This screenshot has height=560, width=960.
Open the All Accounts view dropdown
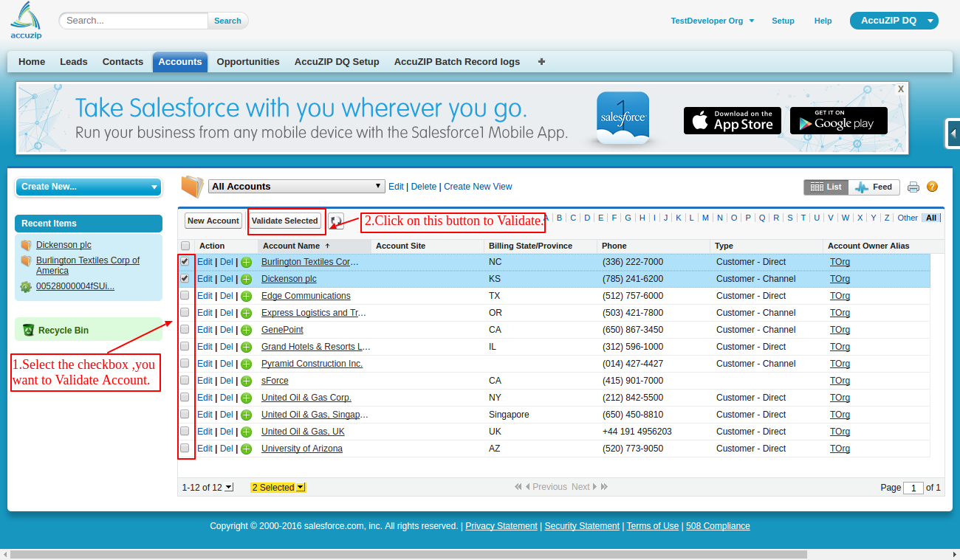tap(297, 187)
